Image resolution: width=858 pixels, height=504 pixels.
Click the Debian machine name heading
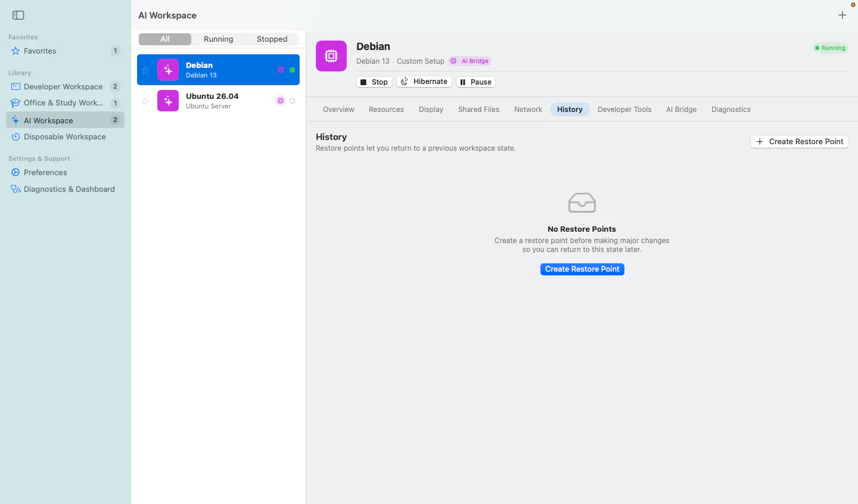[373, 46]
